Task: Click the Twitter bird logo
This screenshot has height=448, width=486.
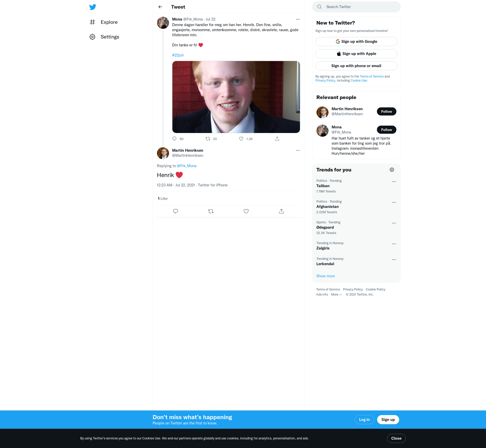Action: pos(93,7)
